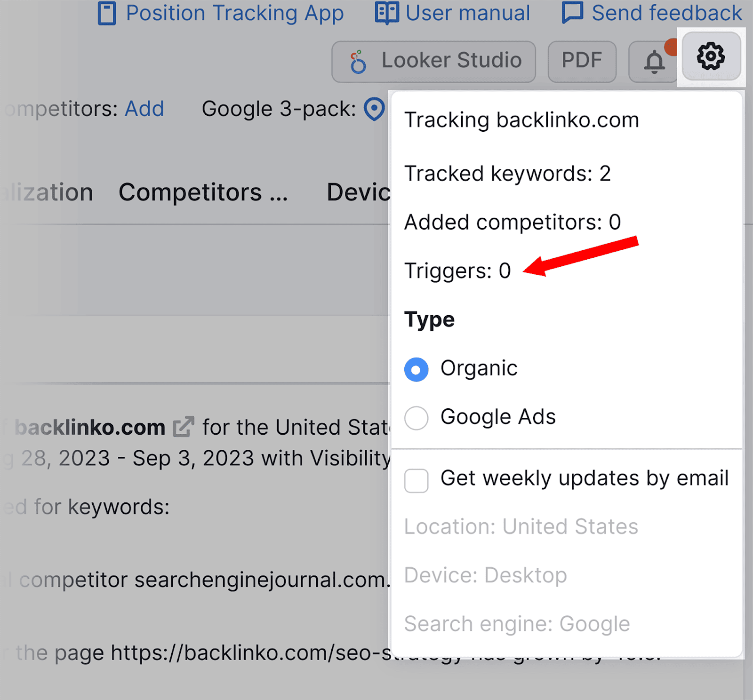Select the Google Ads type radio button
This screenshot has width=753, height=700.
coord(416,418)
